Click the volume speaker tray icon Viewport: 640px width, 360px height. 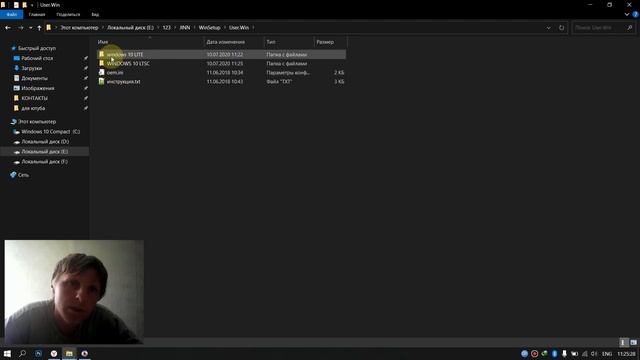tap(594, 353)
